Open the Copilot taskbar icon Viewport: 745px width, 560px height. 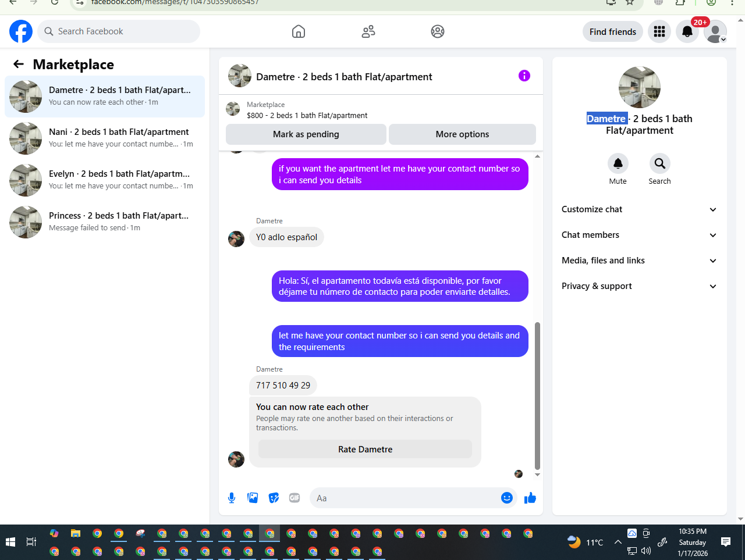pyautogui.click(x=54, y=533)
